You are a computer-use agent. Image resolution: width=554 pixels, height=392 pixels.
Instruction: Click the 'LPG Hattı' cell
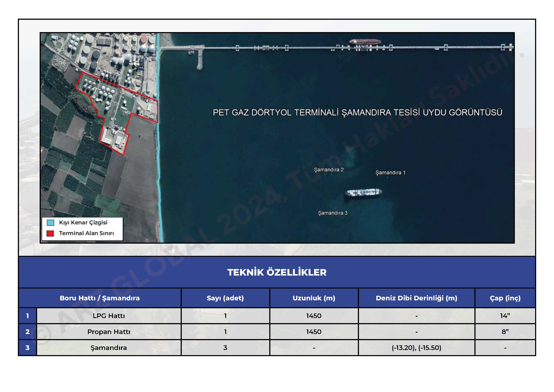pos(109,316)
